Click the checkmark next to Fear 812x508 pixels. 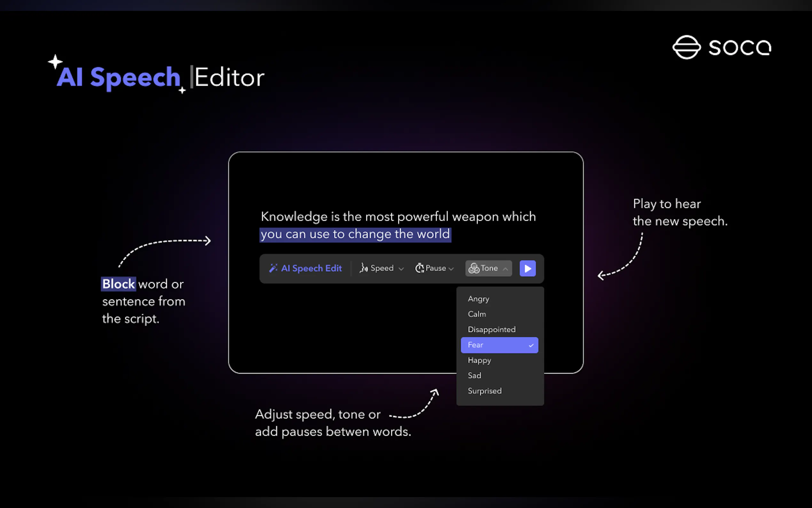point(531,345)
